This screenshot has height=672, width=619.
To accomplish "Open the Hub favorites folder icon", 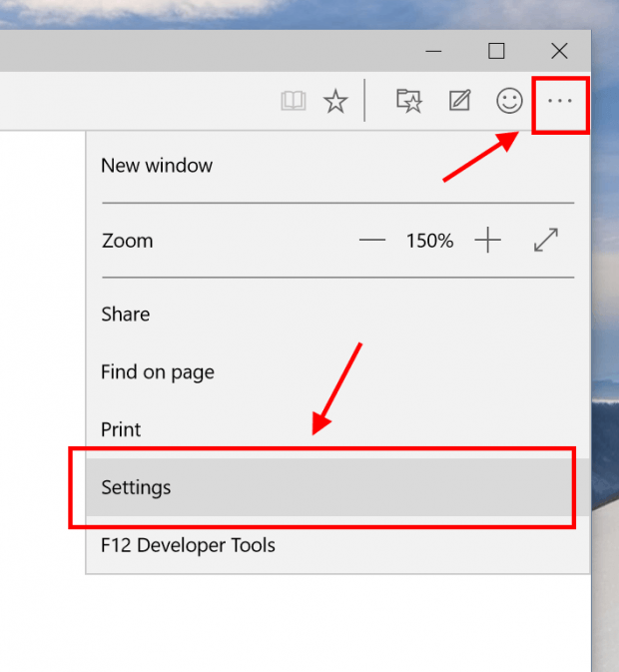I will (409, 101).
